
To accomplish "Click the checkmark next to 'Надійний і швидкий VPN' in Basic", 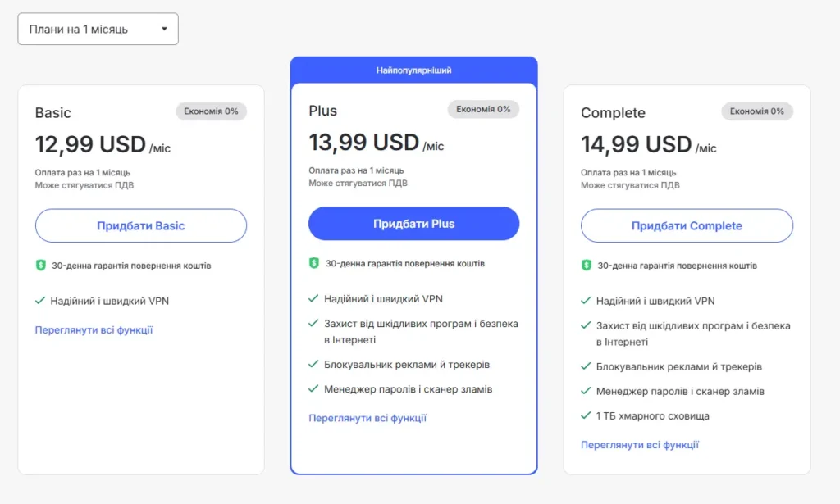I will point(42,299).
